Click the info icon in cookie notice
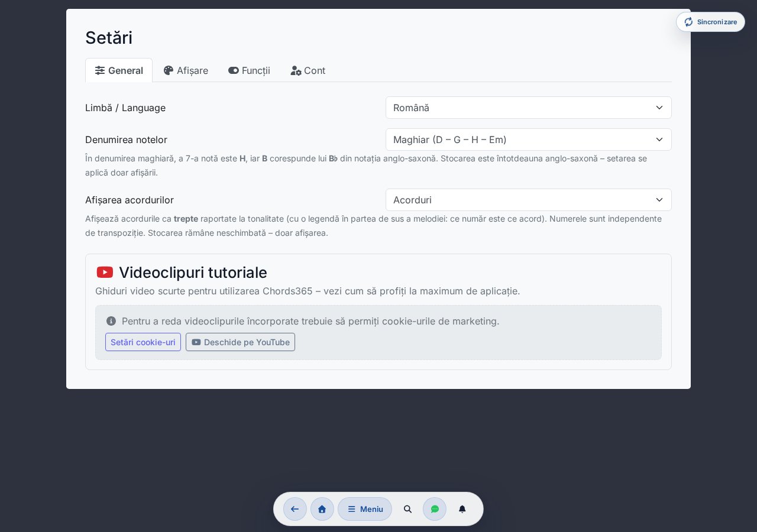Viewport: 757px width, 532px height. 111,321
